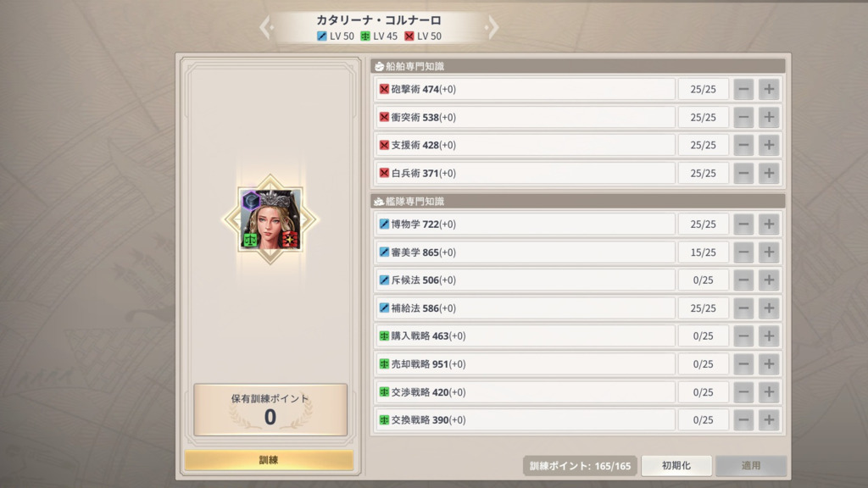868x488 pixels.
Task: Add a training point to 購入戦略
Action: coord(769,335)
